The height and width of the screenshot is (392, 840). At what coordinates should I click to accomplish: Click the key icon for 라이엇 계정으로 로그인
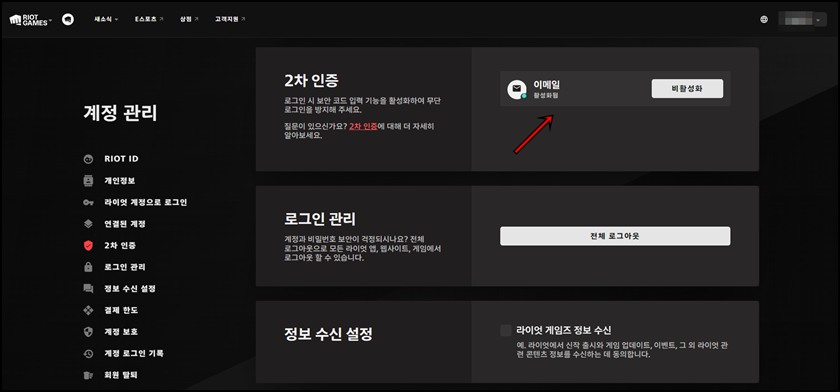pyautogui.click(x=88, y=202)
